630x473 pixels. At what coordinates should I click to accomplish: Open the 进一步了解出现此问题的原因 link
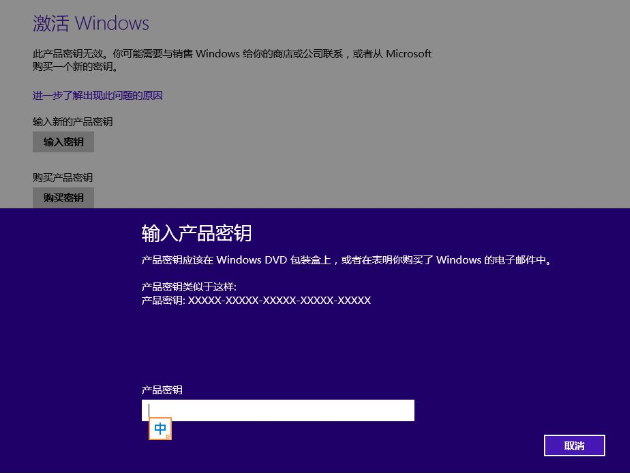[97, 96]
